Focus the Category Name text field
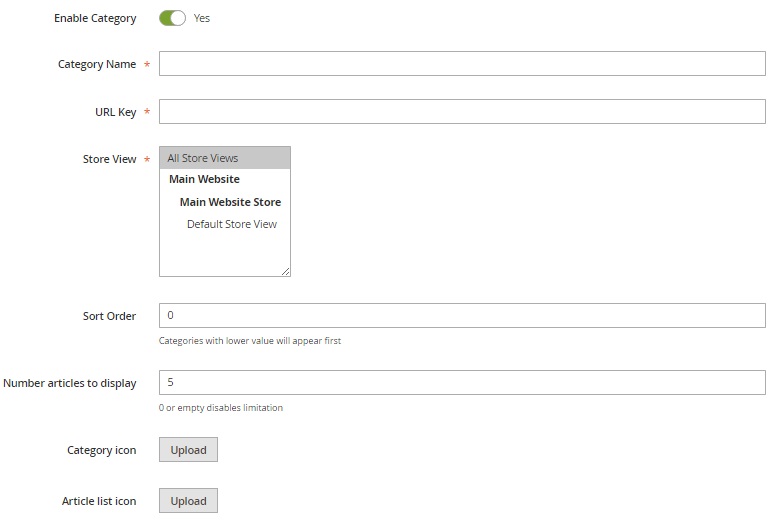The image size is (771, 525). (462, 64)
